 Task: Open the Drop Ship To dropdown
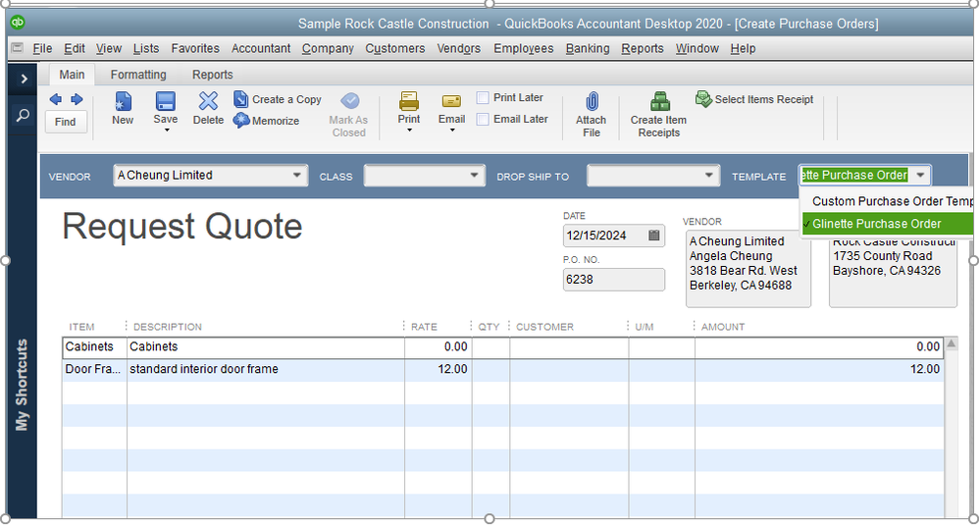[708, 175]
